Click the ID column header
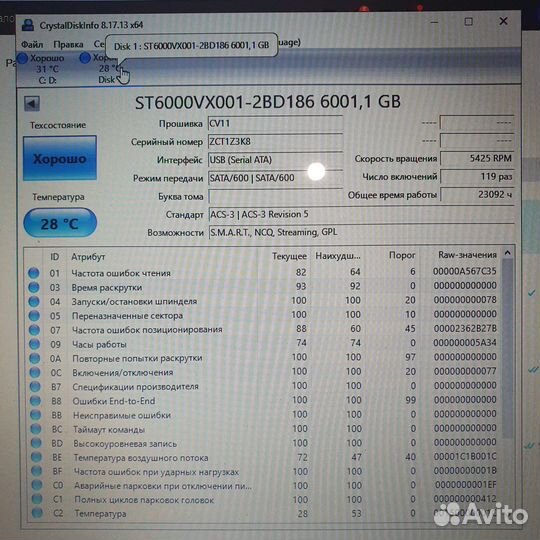Viewport: 540px width, 540px height. click(55, 257)
